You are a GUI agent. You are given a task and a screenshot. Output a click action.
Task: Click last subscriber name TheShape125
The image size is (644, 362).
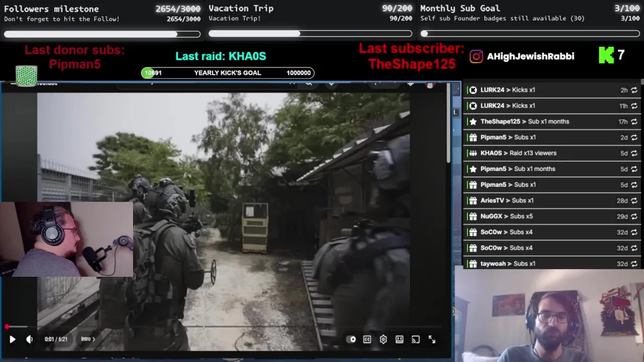coord(412,64)
